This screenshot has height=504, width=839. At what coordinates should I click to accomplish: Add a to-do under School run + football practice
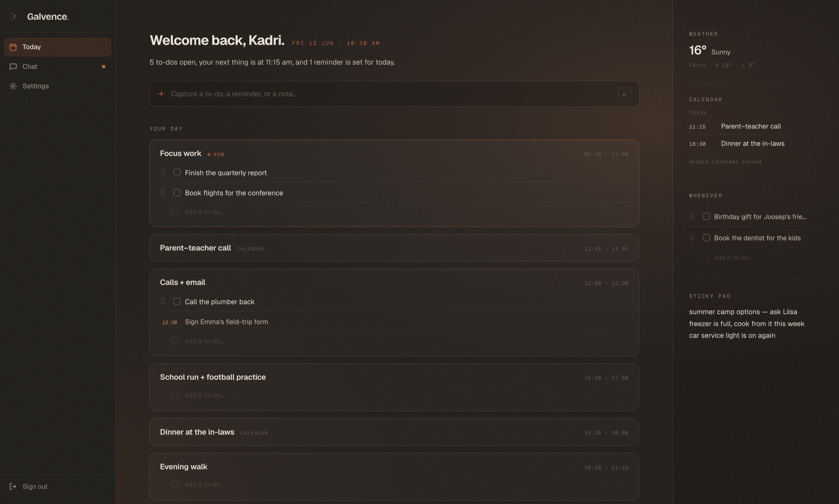[x=204, y=395]
